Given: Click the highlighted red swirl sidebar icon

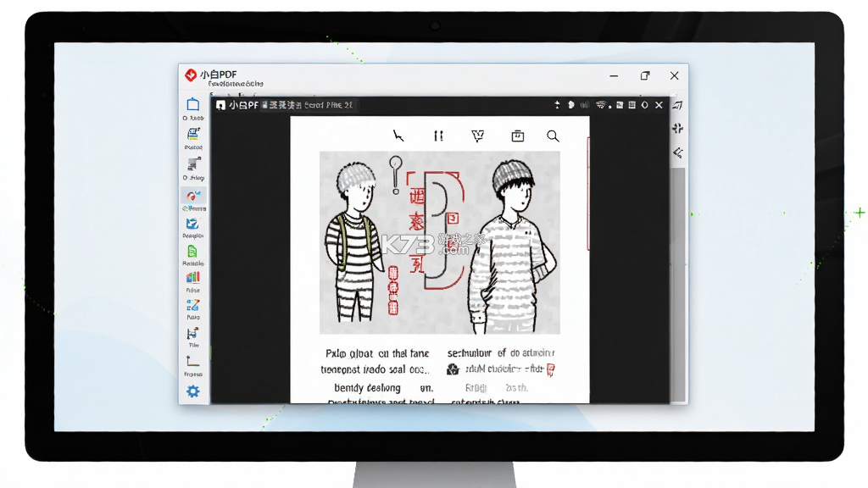Looking at the screenshot, I should (193, 196).
